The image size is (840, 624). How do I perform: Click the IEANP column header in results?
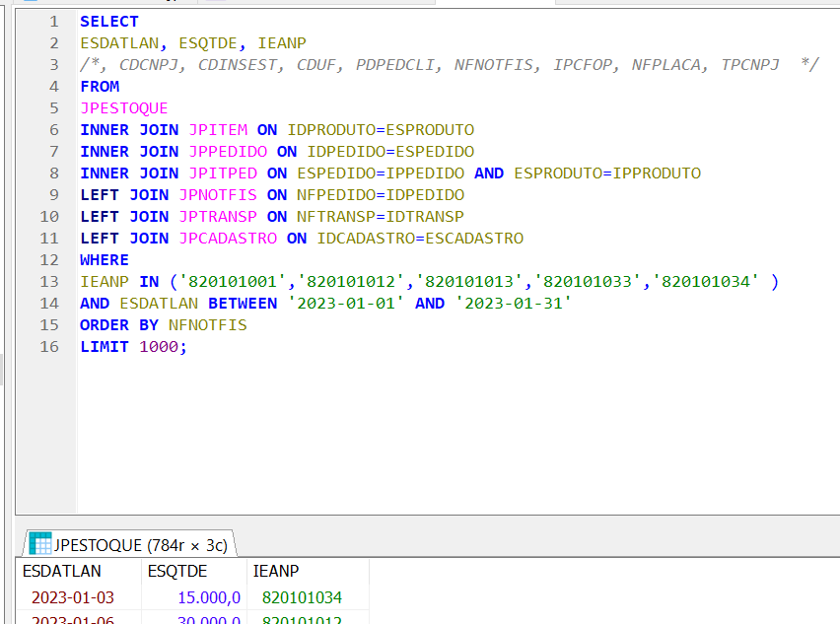[x=275, y=571]
